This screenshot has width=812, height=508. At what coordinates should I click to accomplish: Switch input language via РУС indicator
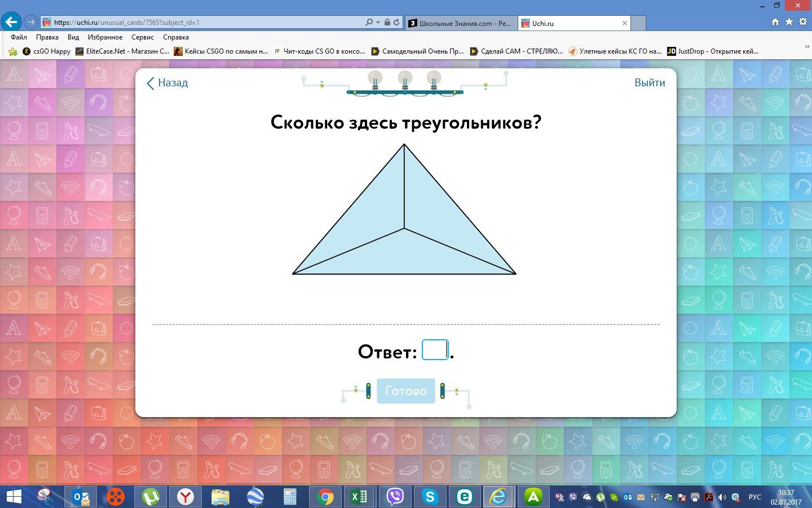[x=754, y=497]
